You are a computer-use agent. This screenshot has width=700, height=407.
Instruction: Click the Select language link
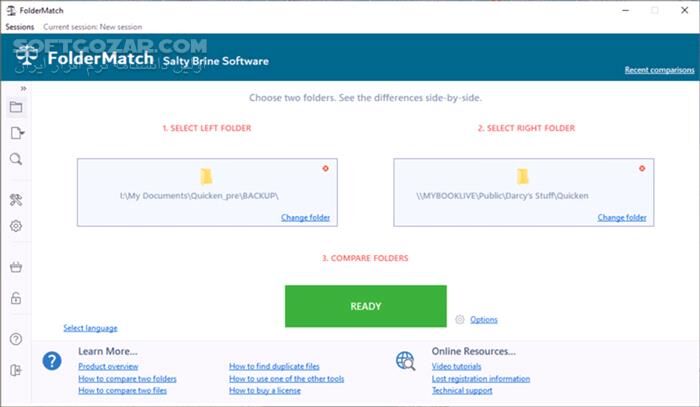[x=90, y=328]
